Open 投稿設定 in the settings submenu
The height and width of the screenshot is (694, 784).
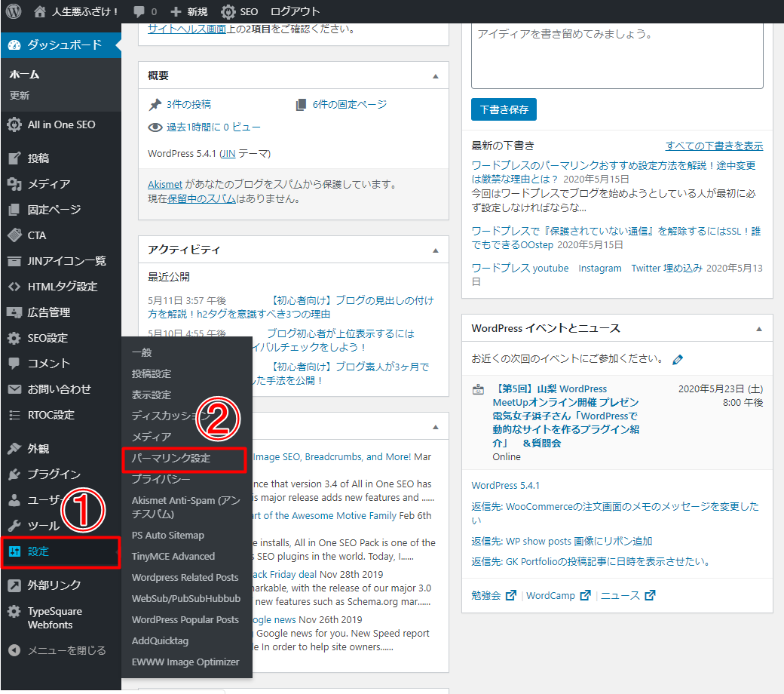coord(151,373)
